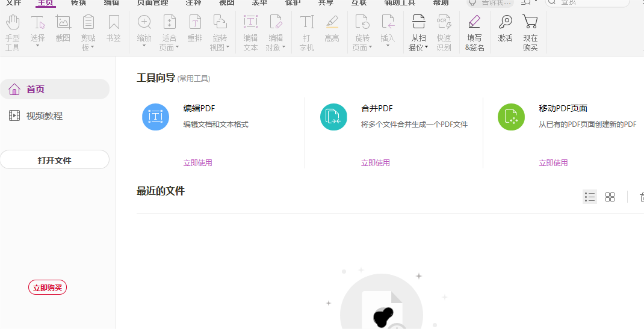This screenshot has width=644, height=329.
Task: Switch recent files to thumbnail grid view
Action: tap(610, 197)
